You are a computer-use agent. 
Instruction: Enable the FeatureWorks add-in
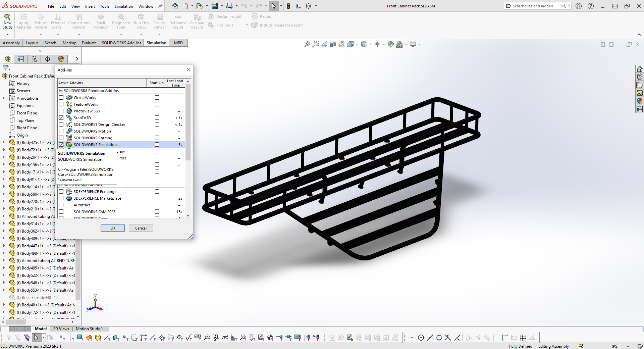tap(61, 104)
